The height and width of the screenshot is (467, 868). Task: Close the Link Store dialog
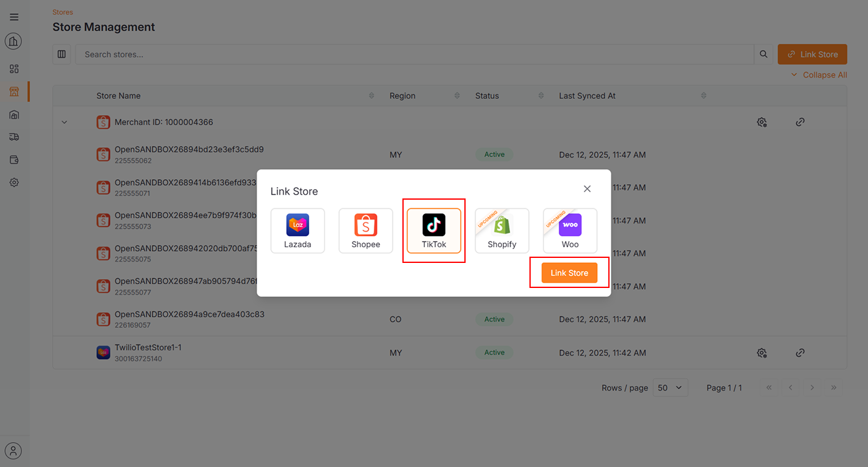(587, 189)
